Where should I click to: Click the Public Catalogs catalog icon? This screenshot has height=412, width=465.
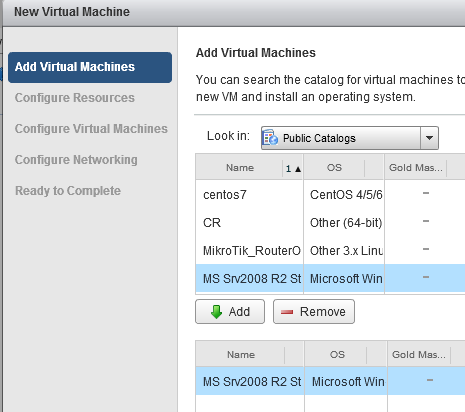[x=270, y=138]
